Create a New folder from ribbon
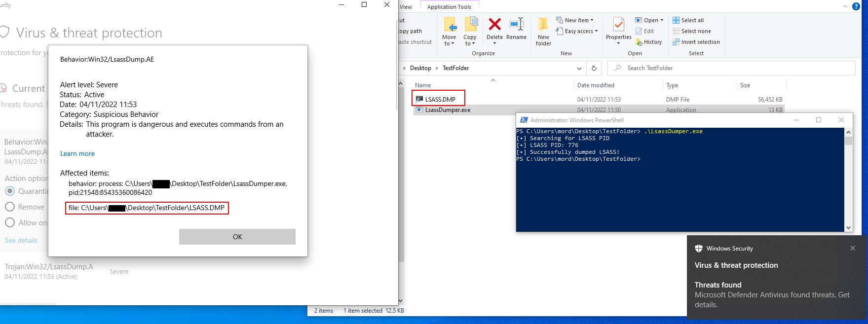 (543, 32)
